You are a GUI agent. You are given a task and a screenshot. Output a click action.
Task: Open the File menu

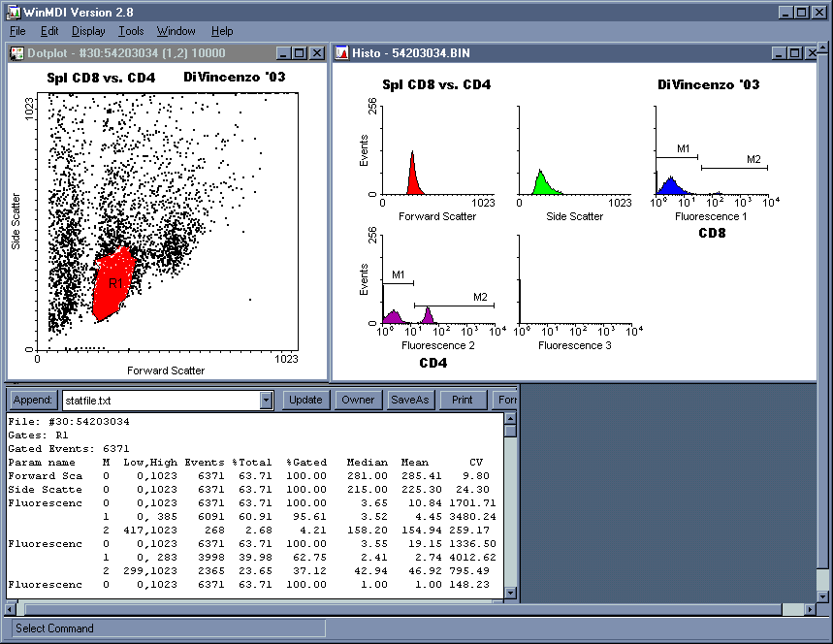[17, 31]
